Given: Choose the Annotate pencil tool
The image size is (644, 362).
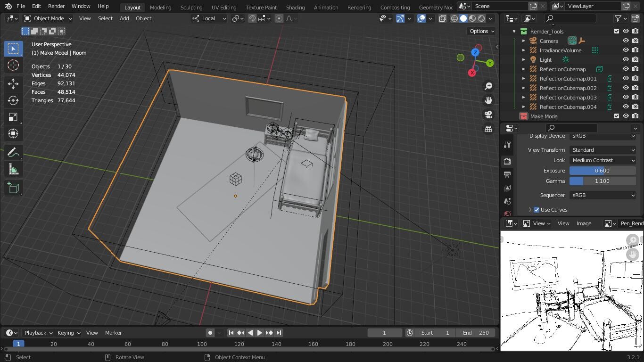Looking at the screenshot, I should tap(13, 152).
